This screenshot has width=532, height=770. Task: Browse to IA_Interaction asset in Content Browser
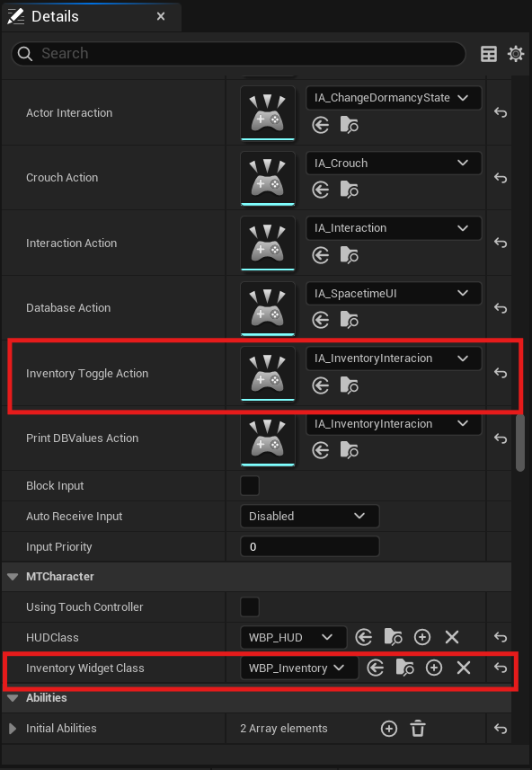(350, 255)
